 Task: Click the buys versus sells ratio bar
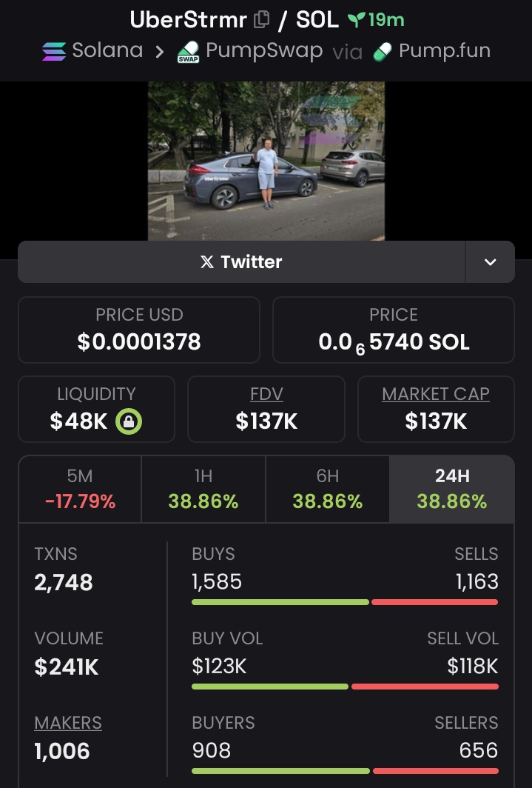[x=345, y=602]
